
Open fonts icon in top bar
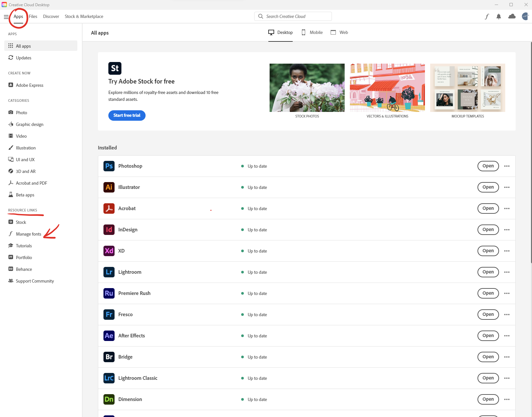[x=487, y=16]
